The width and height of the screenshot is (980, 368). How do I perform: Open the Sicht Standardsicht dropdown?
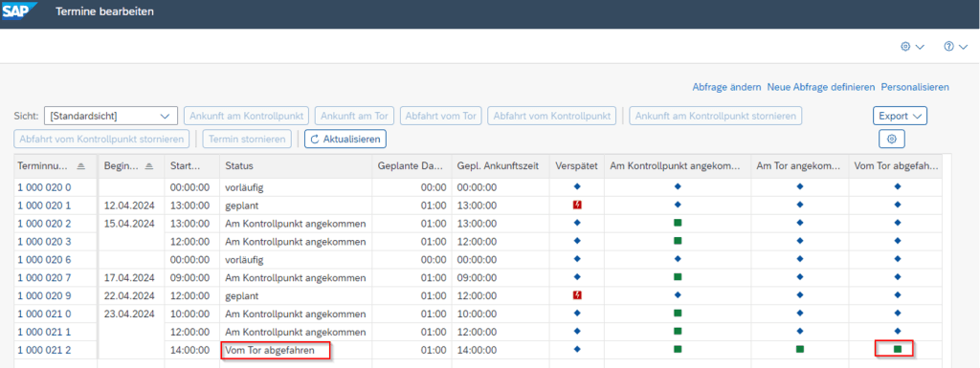click(111, 116)
